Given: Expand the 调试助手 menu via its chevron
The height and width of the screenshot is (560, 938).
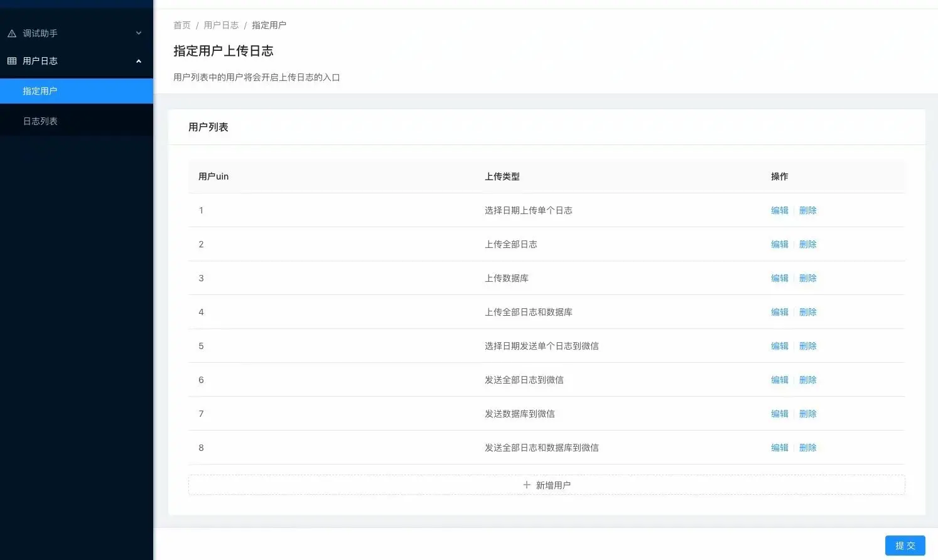Looking at the screenshot, I should pos(138,33).
